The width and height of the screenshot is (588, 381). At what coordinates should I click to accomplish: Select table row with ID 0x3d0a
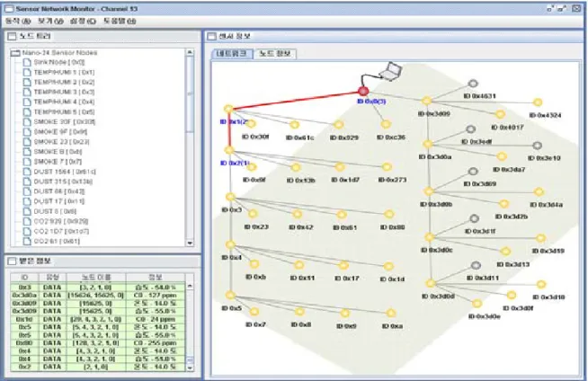[x=97, y=296]
